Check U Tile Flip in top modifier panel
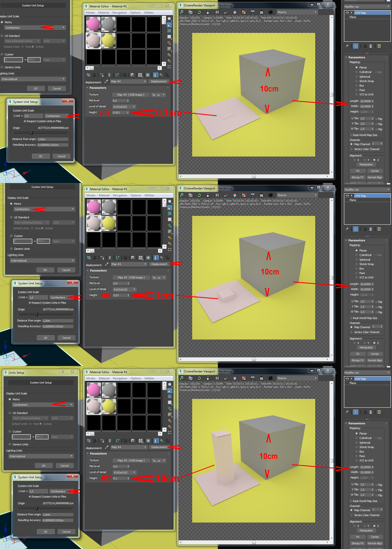This screenshot has width=392, height=549. (x=376, y=119)
